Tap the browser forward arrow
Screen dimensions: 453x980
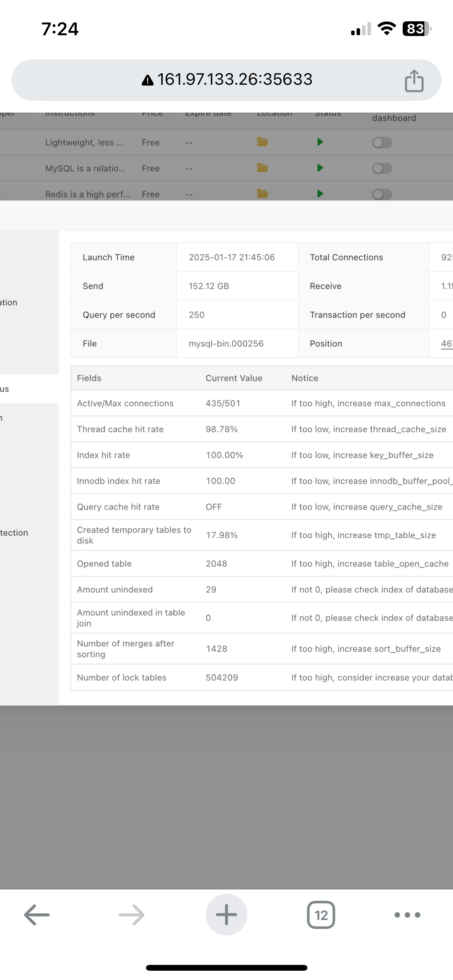pos(132,915)
